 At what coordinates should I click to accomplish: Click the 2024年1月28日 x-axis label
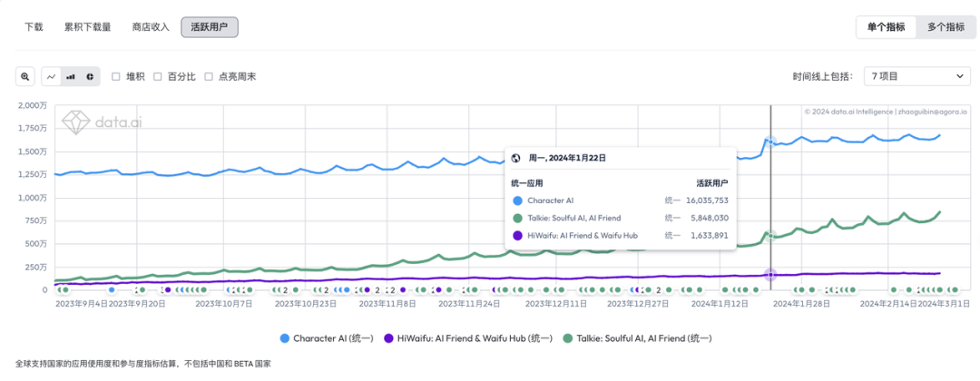(803, 304)
